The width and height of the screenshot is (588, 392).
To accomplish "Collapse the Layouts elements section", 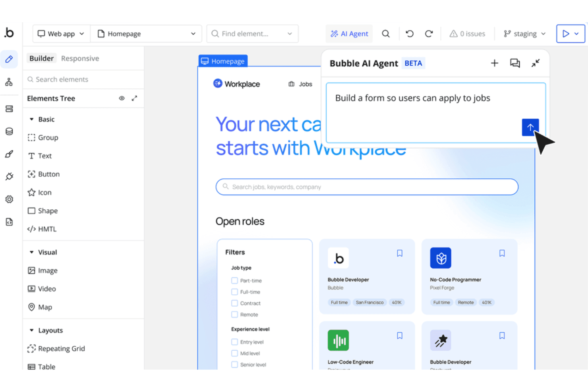I will point(32,330).
